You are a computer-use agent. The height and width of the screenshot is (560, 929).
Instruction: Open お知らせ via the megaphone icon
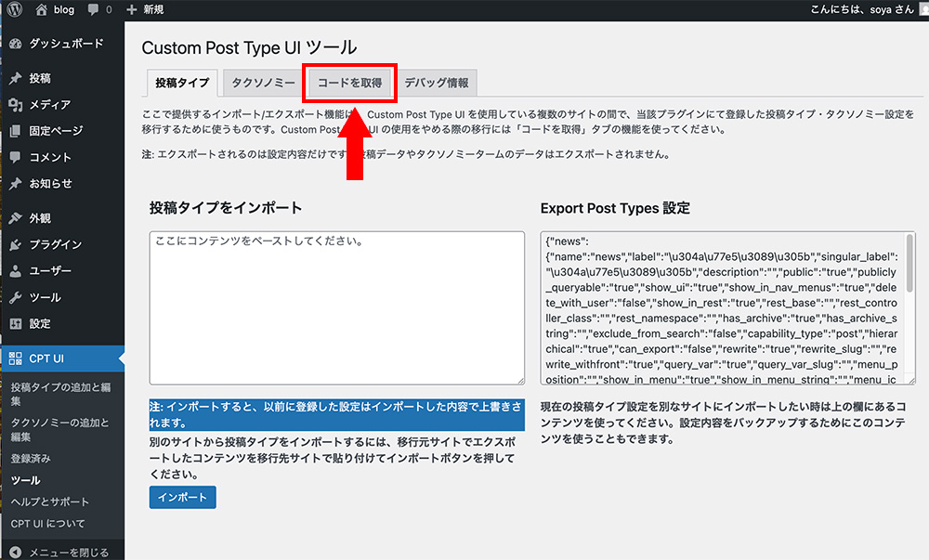16,184
